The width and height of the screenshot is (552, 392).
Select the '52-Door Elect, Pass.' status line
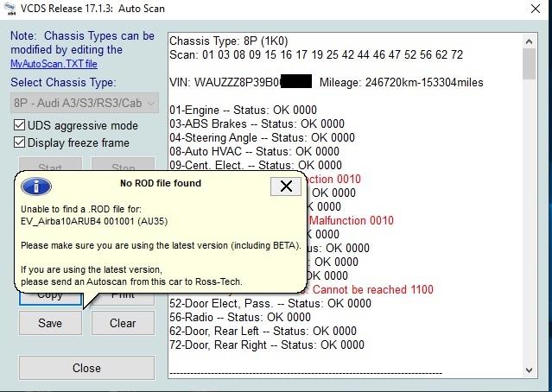pos(270,303)
